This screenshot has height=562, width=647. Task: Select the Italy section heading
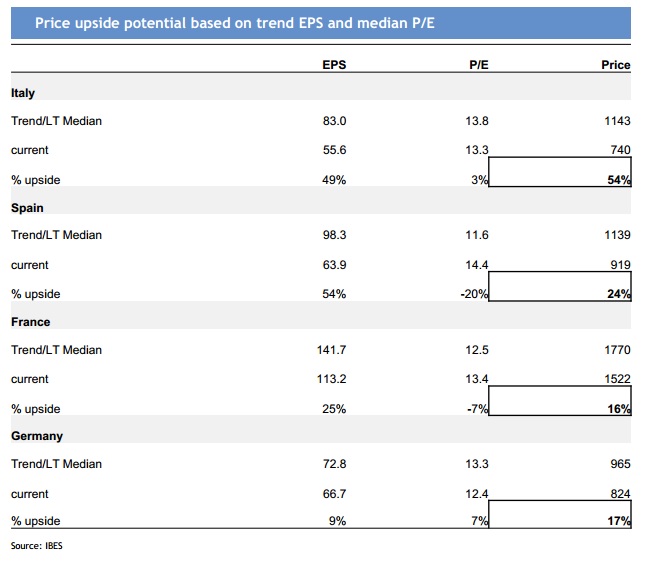tap(23, 93)
